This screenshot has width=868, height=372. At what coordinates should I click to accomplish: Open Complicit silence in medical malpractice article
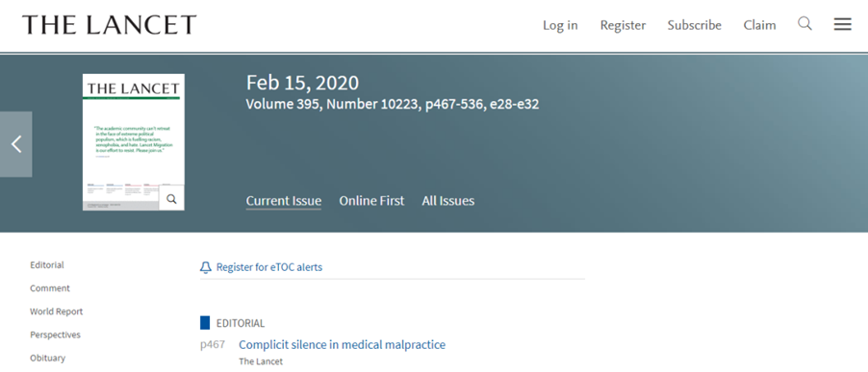tap(343, 345)
